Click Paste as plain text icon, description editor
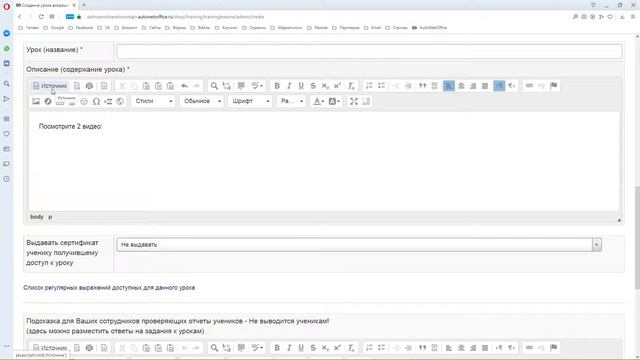The height and width of the screenshot is (360, 640). (x=158, y=86)
